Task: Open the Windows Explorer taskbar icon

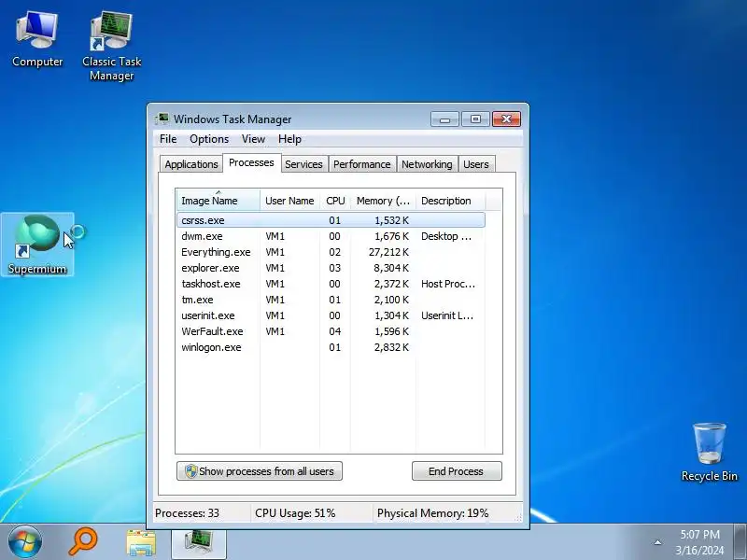Action: (x=141, y=542)
